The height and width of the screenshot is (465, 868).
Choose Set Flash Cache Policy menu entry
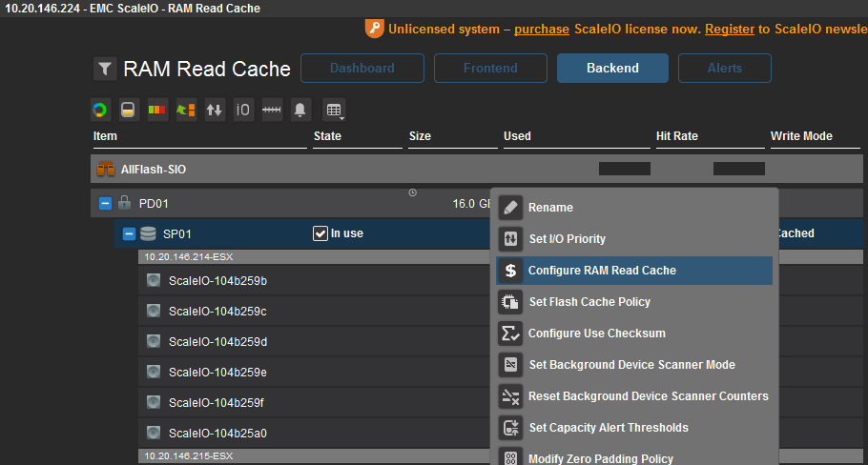coord(634,302)
